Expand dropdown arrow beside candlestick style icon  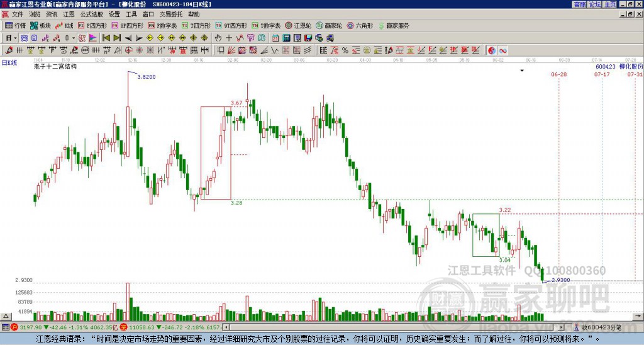74,38
